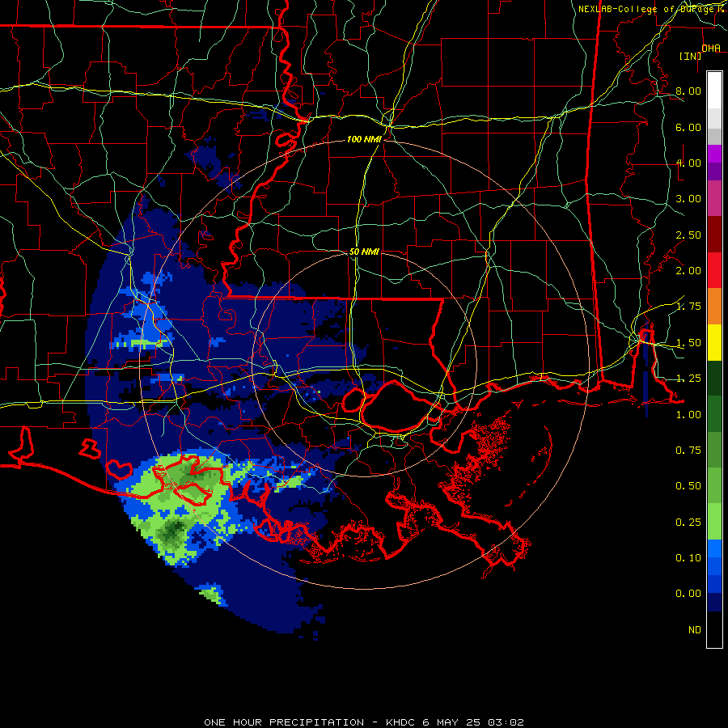Pick the yellow legend swatch
Screen dimensions: 728x728
pos(714,342)
